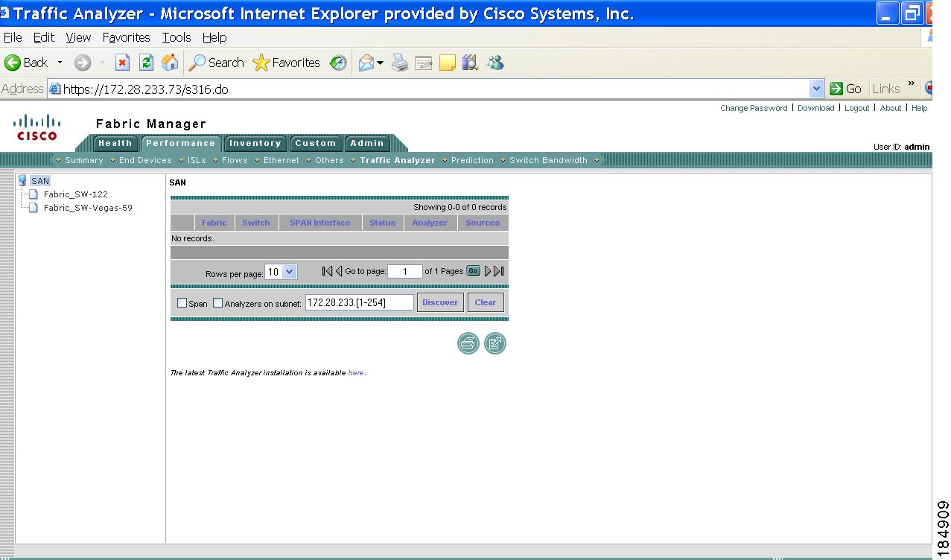Open the Custom tab

click(316, 143)
